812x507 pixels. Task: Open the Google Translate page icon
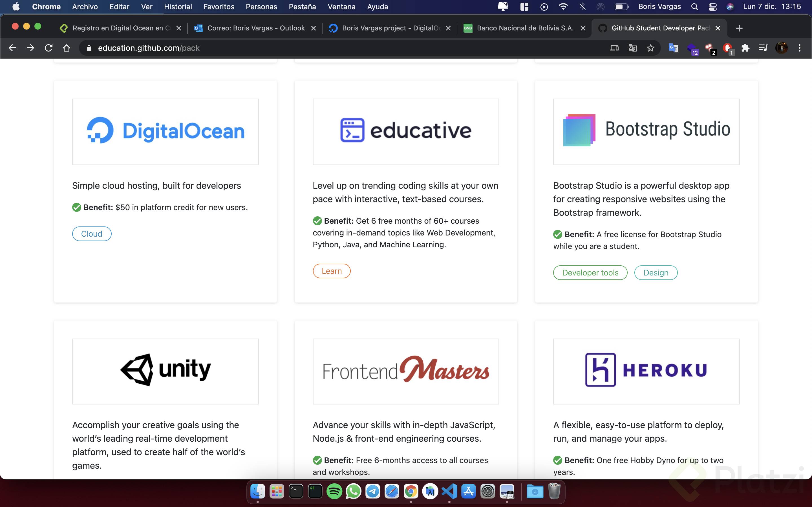(x=632, y=48)
